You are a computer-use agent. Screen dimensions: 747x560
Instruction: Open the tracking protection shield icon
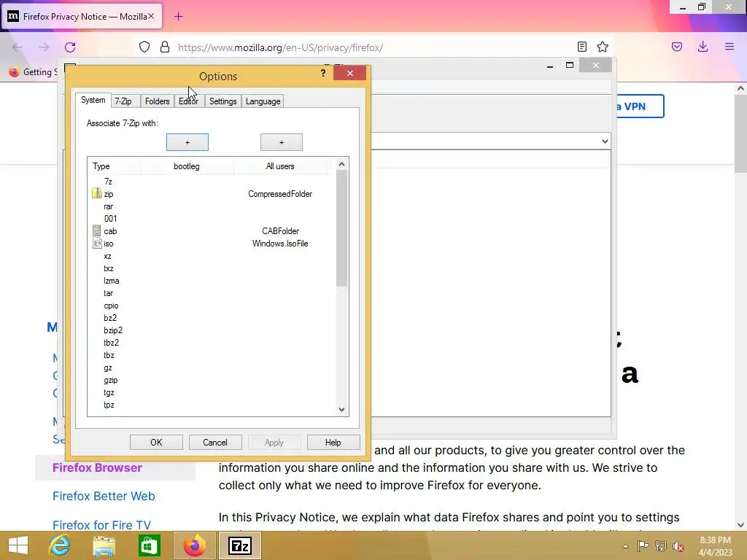[144, 47]
